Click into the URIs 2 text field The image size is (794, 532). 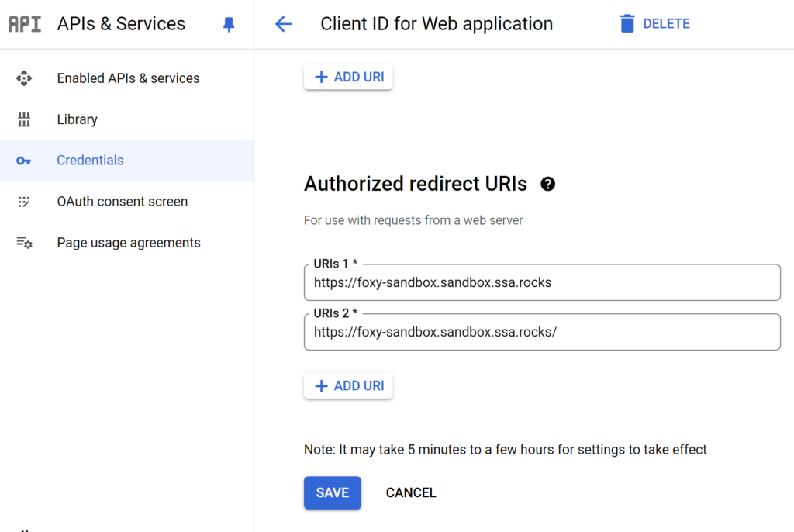point(541,333)
